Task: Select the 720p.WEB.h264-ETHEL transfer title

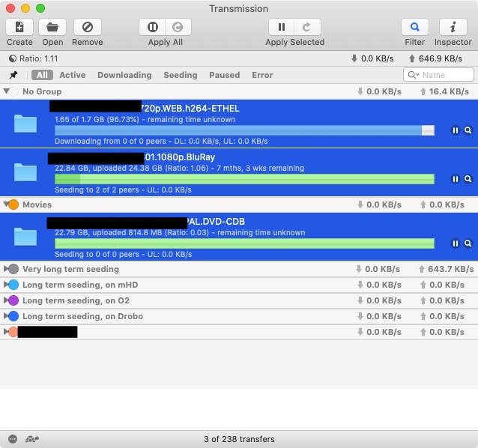Action: coord(190,109)
